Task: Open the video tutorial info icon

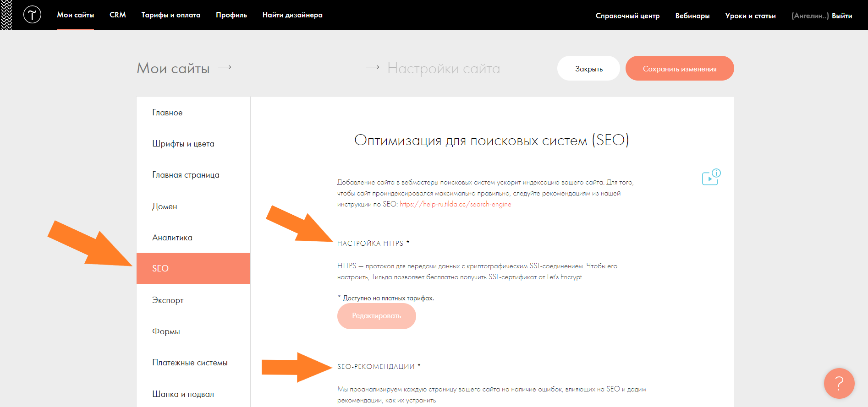Action: point(711,177)
